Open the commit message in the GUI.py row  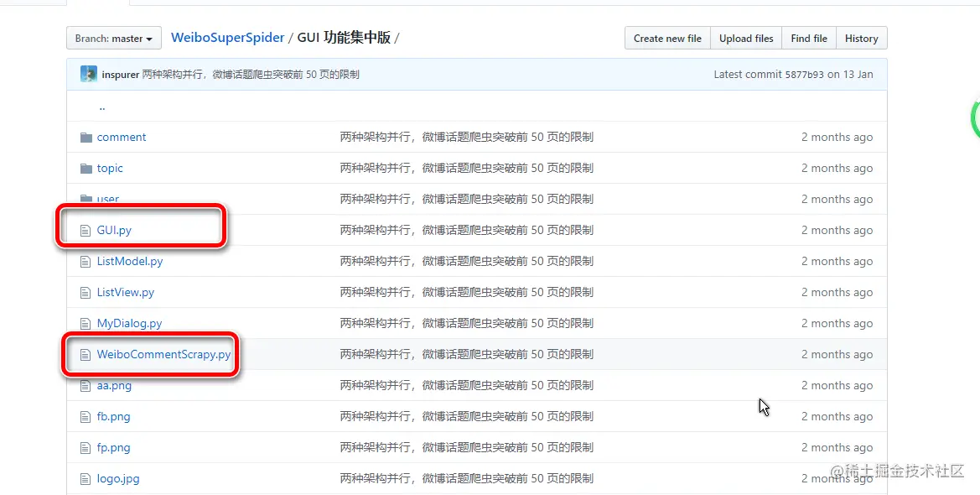pos(467,230)
